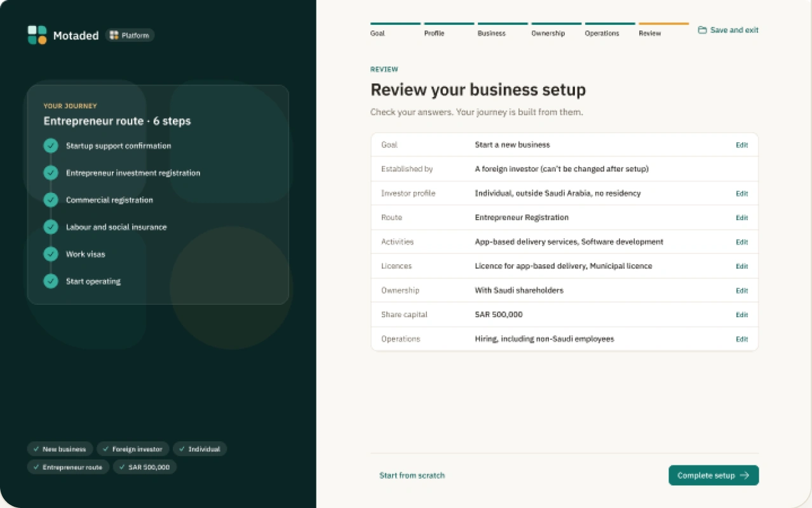Click the Motaded brand name
This screenshot has width=812, height=508.
[76, 36]
